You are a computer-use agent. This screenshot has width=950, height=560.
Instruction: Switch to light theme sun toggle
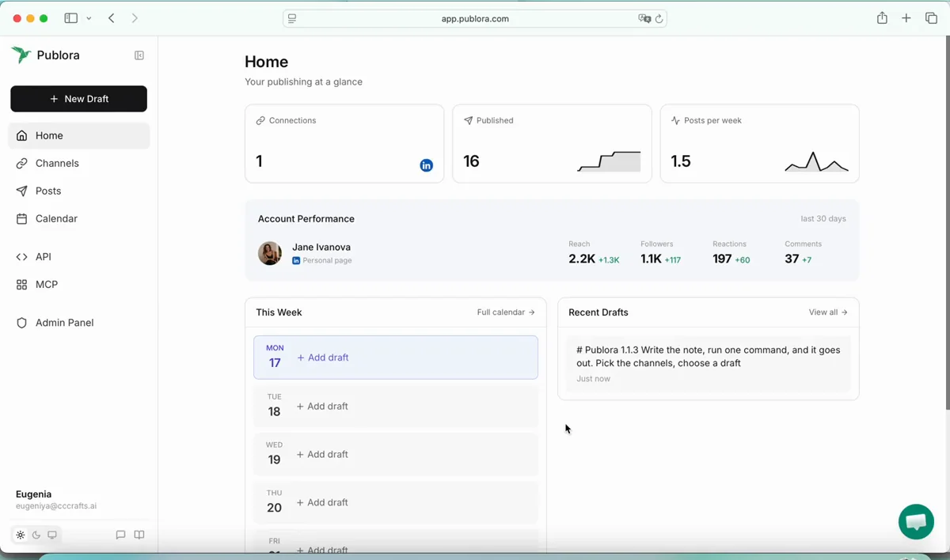[21, 535]
